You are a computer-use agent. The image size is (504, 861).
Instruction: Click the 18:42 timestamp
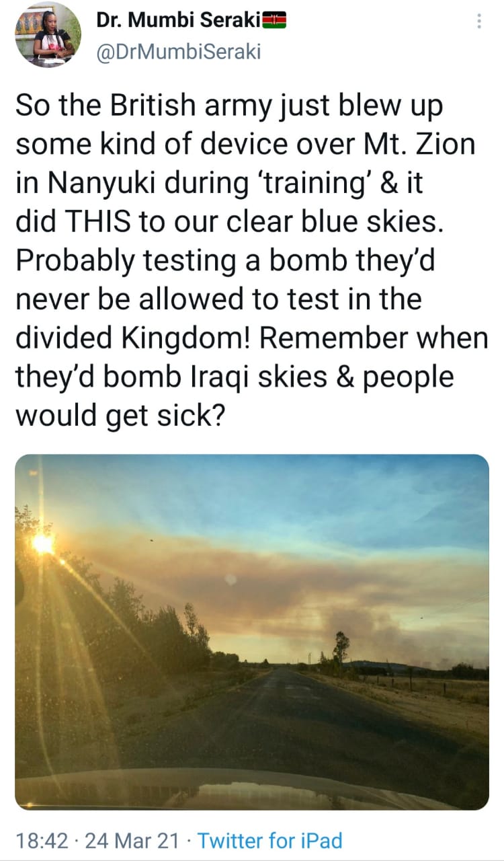tap(41, 840)
